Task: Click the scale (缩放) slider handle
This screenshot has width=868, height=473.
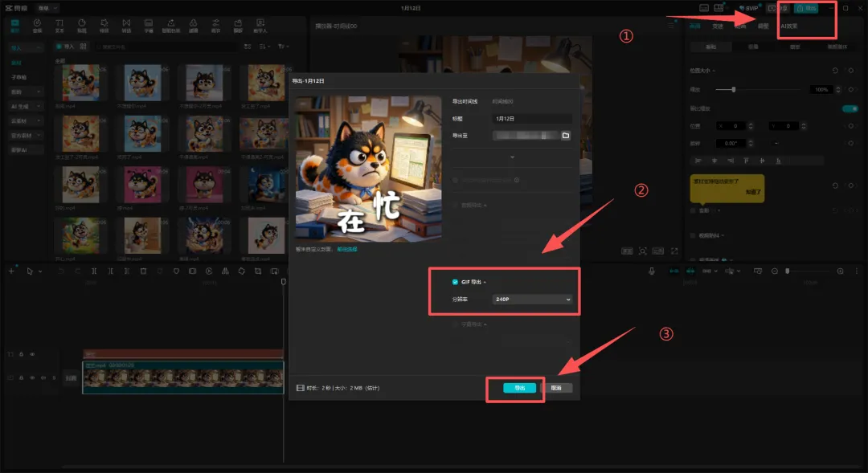Action: (734, 89)
